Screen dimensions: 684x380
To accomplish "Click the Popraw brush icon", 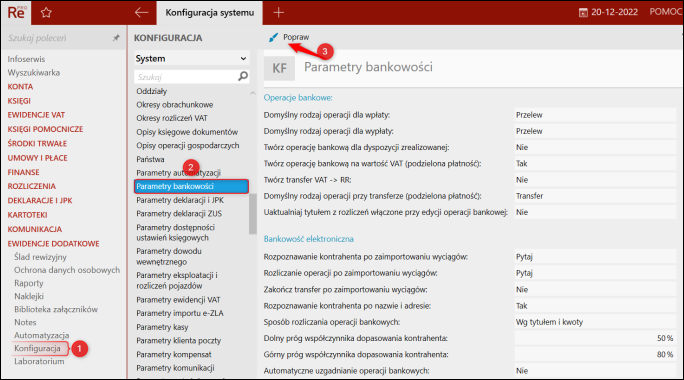I will point(273,38).
